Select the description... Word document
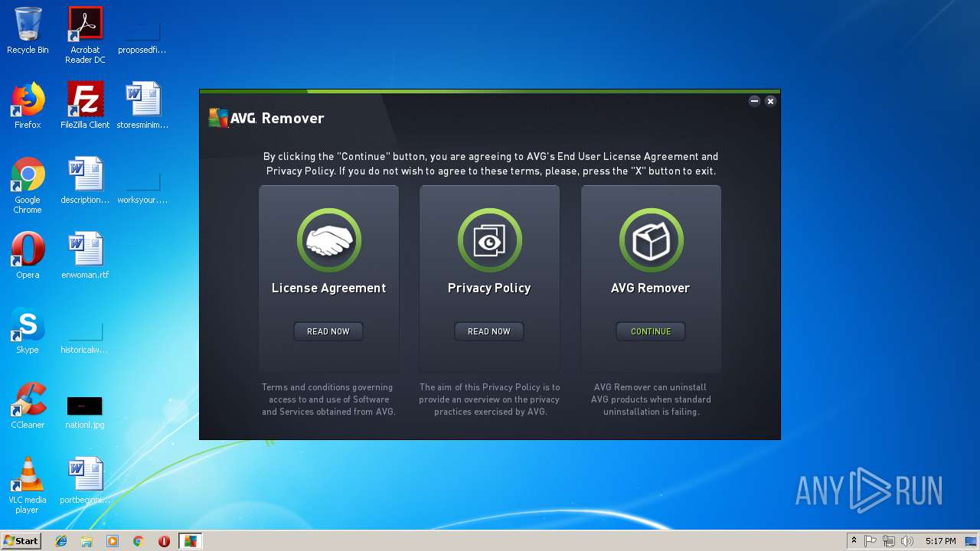Image resolution: width=980 pixels, height=551 pixels. point(85,181)
